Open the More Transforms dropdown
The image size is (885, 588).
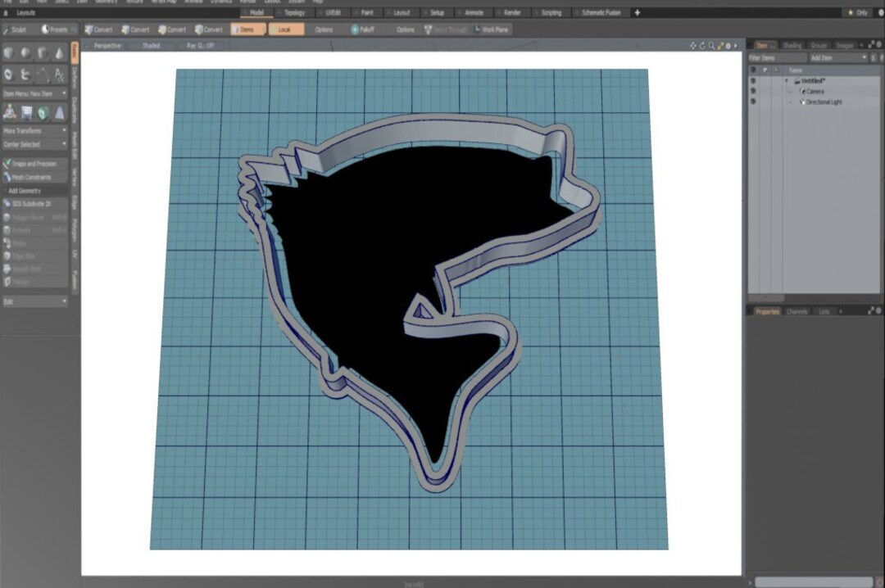pos(34,130)
